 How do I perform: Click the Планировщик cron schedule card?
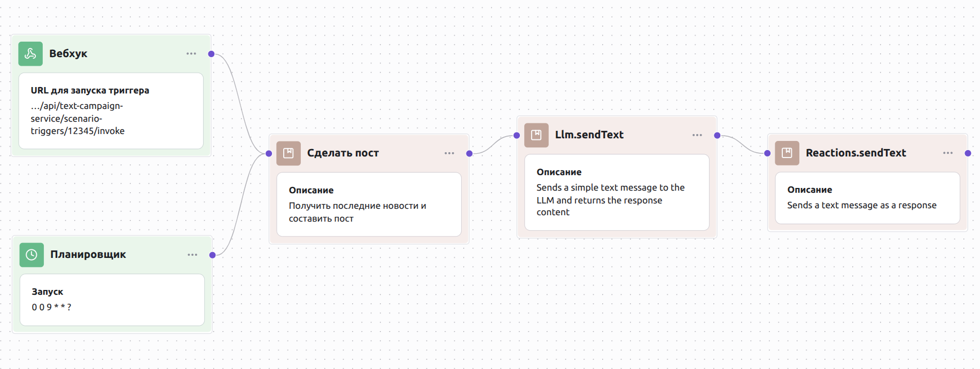pyautogui.click(x=112, y=300)
